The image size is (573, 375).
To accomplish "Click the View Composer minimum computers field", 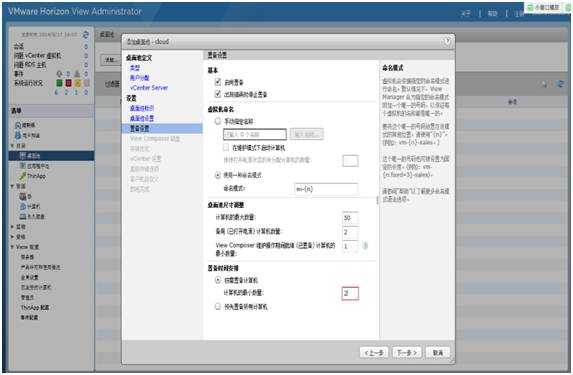I will 350,246.
